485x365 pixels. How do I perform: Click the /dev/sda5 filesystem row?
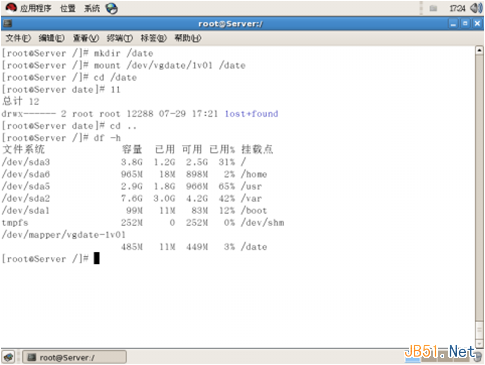pos(132,186)
